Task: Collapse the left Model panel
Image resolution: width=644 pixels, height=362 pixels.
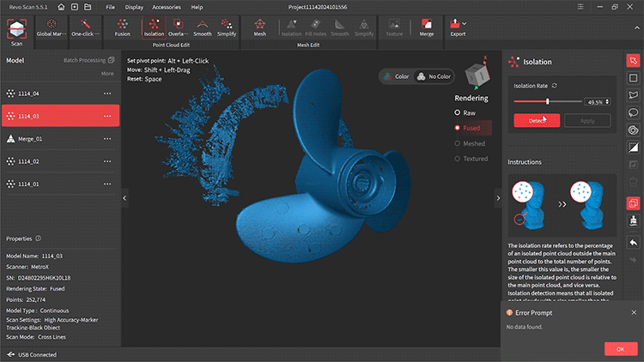Action: 124,198
